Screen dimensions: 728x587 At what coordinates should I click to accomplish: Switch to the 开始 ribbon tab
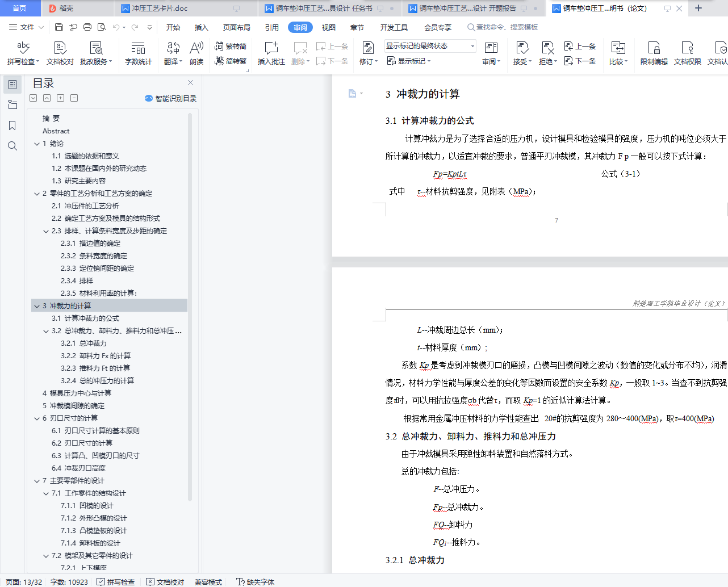[173, 27]
